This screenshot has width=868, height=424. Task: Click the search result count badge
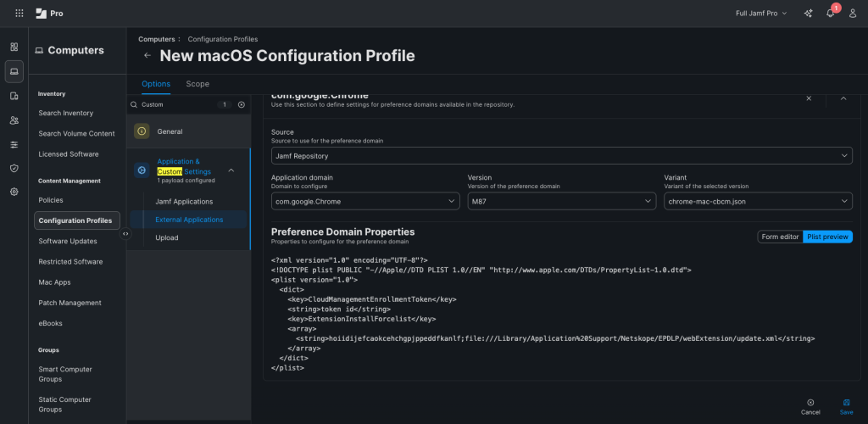click(x=224, y=104)
